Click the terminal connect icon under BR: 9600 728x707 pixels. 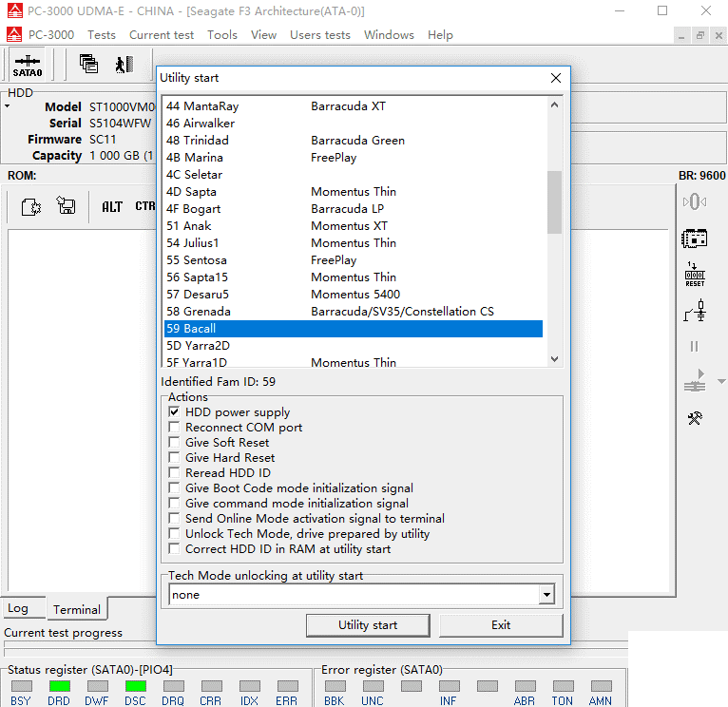click(695, 202)
